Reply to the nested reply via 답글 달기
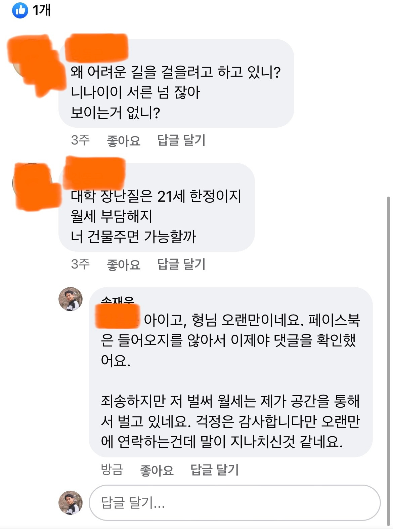This screenshot has height=532, width=393. tap(215, 470)
